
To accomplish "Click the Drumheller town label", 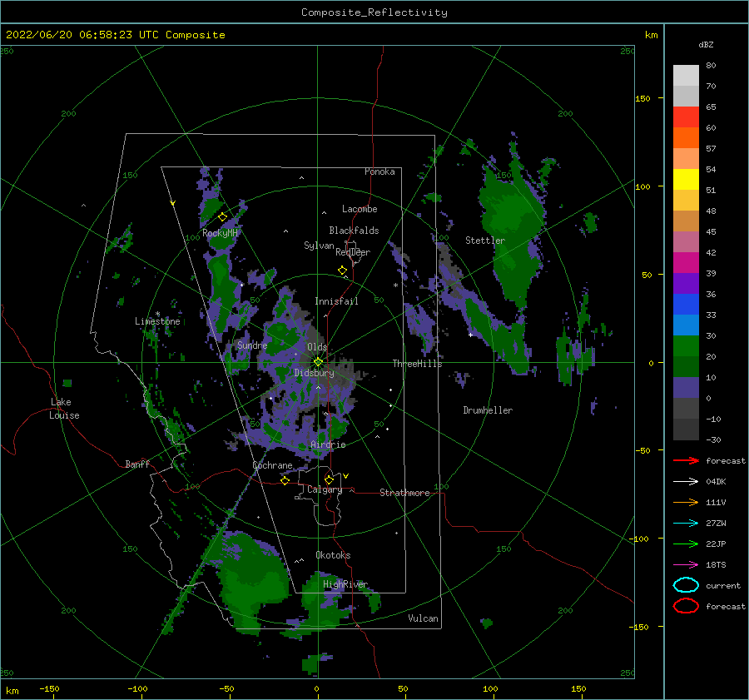I will (488, 410).
